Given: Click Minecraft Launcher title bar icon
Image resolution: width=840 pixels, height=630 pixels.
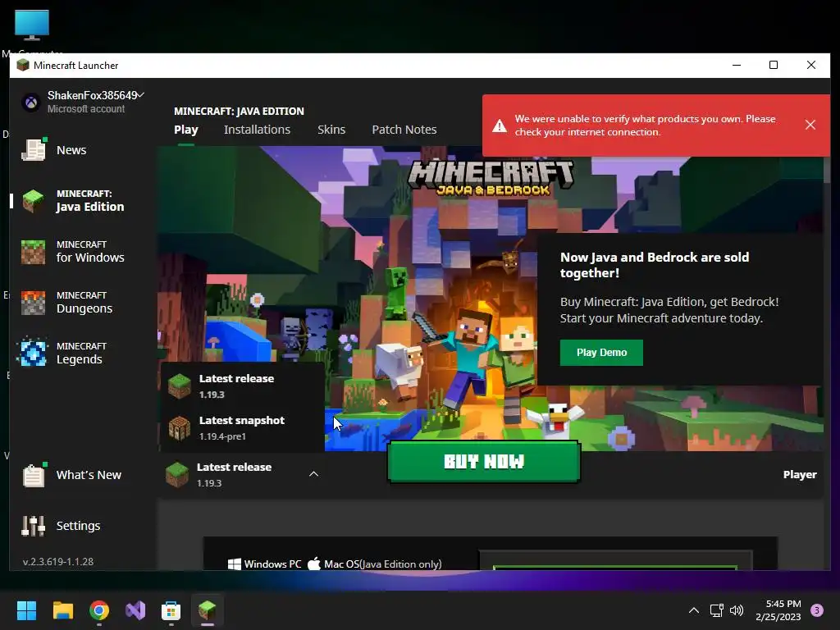Looking at the screenshot, I should pyautogui.click(x=22, y=66).
